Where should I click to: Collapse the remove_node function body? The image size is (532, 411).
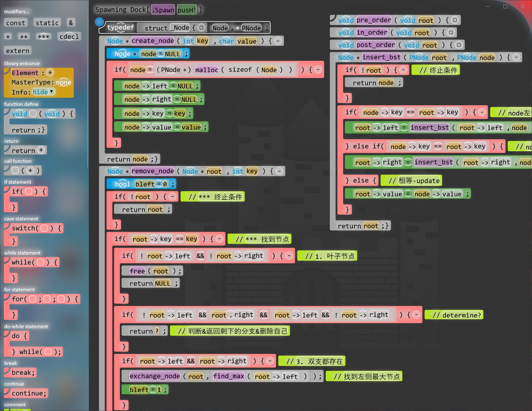279,171
